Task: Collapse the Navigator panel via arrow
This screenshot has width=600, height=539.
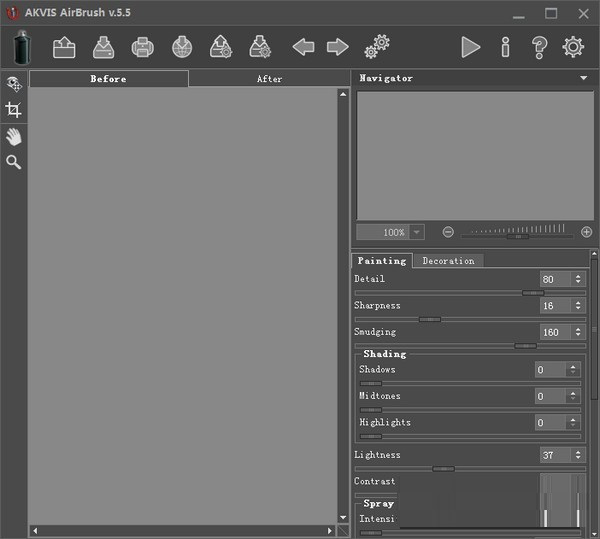Action: (583, 78)
